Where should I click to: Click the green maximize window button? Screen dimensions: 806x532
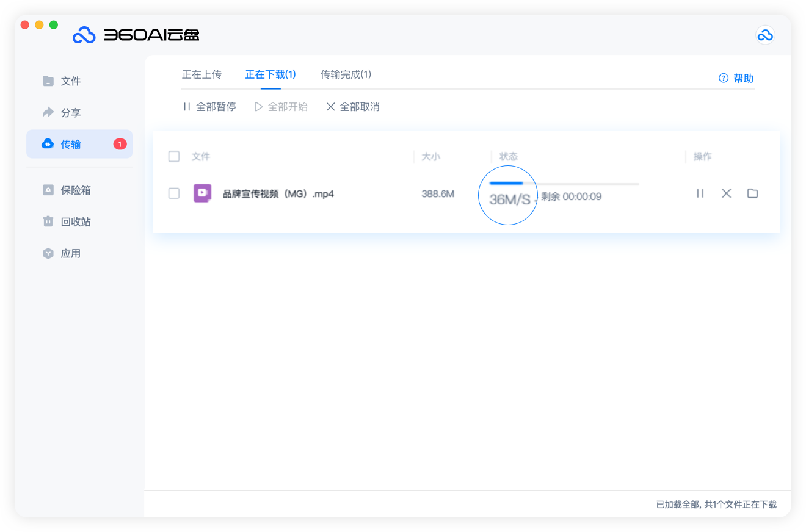(54, 25)
